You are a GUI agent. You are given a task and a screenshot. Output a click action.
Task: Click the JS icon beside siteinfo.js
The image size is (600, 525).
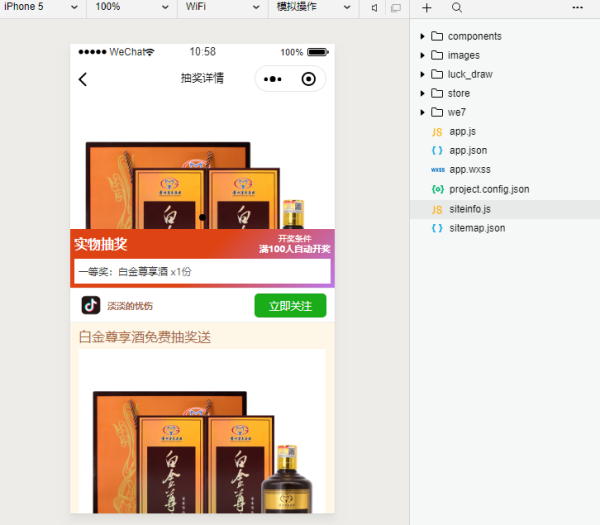pyautogui.click(x=437, y=210)
